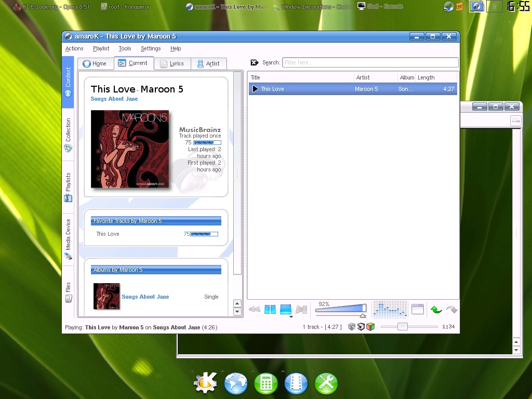Click the green undo arrow
The height and width of the screenshot is (399, 532).
pos(436,310)
